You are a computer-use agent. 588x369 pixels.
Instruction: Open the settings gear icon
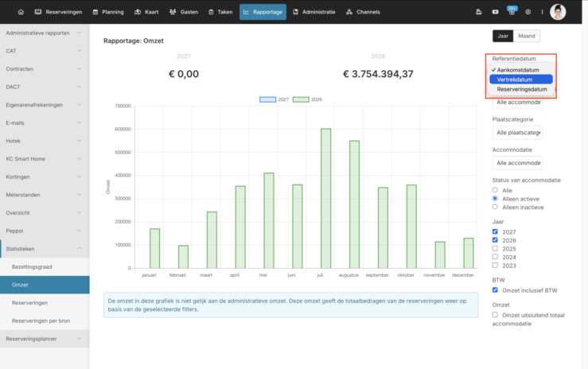point(528,12)
